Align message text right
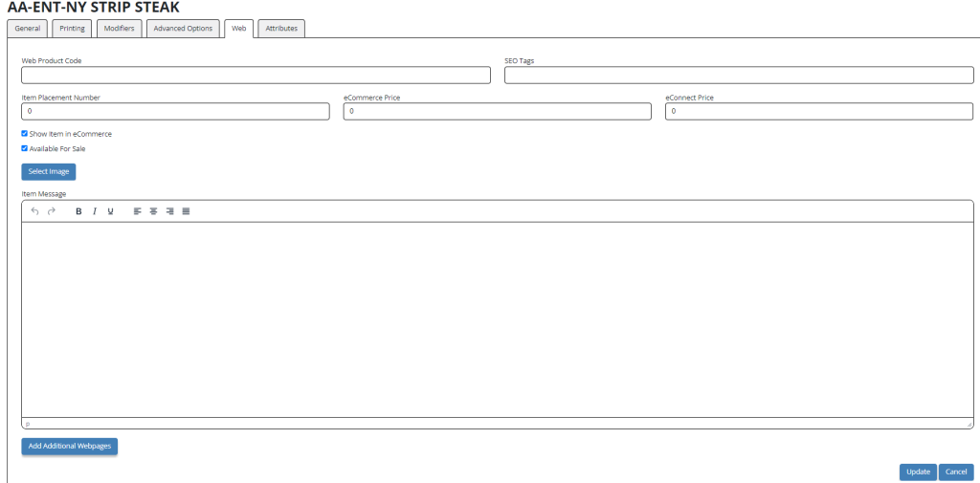 point(170,211)
